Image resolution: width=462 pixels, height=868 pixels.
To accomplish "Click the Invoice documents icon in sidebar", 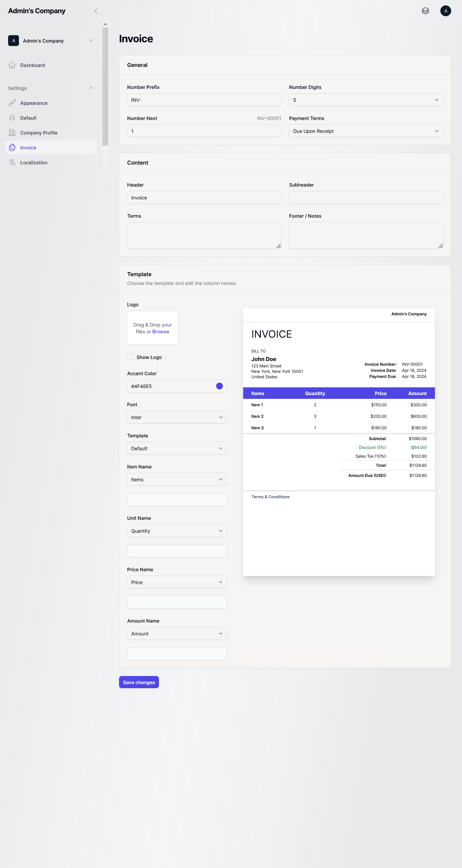I will 12,147.
